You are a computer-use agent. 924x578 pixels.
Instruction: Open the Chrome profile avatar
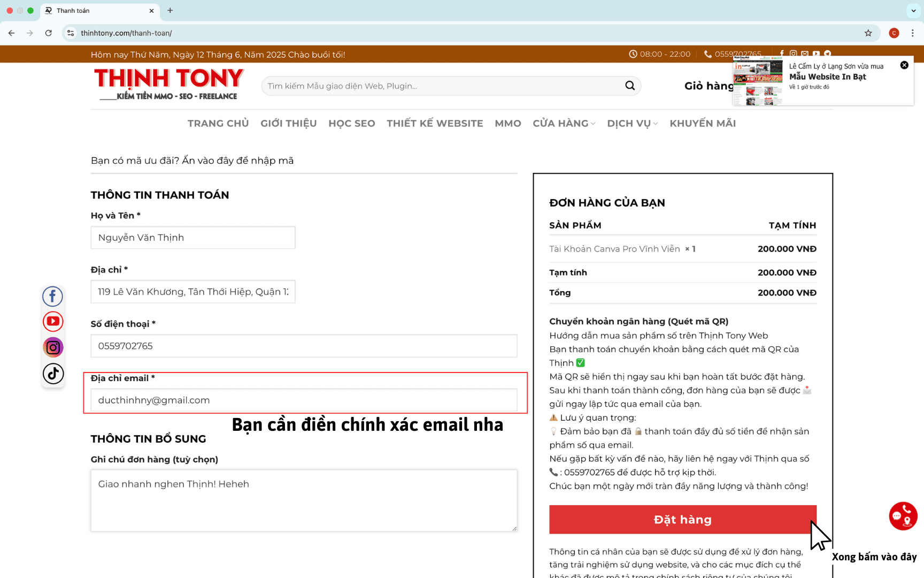click(x=894, y=33)
